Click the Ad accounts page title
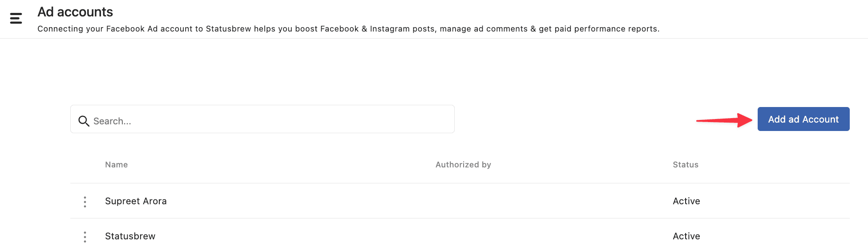Viewport: 868px width, 250px height. [x=75, y=12]
